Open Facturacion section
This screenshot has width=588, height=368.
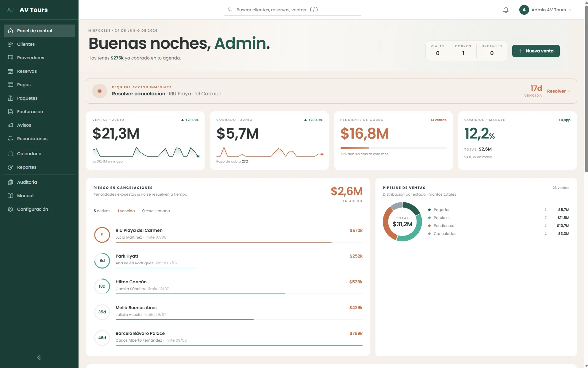click(x=39, y=112)
